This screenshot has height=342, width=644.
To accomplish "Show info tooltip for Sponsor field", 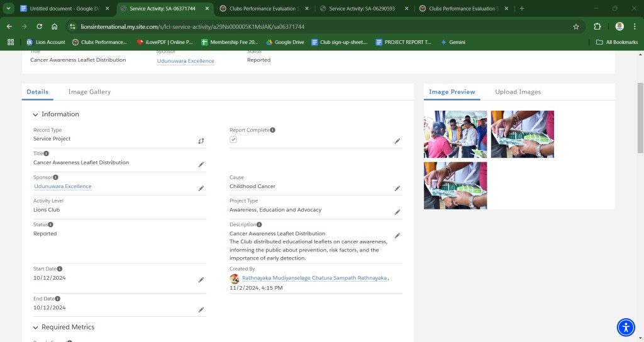I will click(x=55, y=177).
